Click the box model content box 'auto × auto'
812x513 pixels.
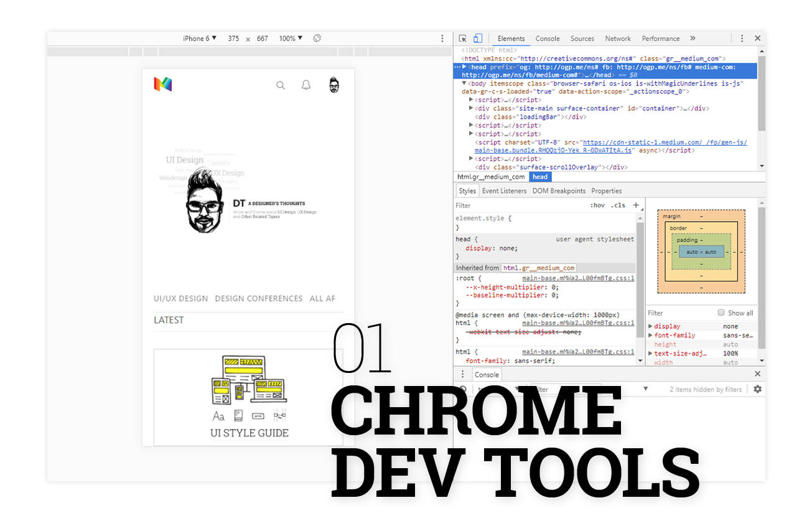click(701, 252)
